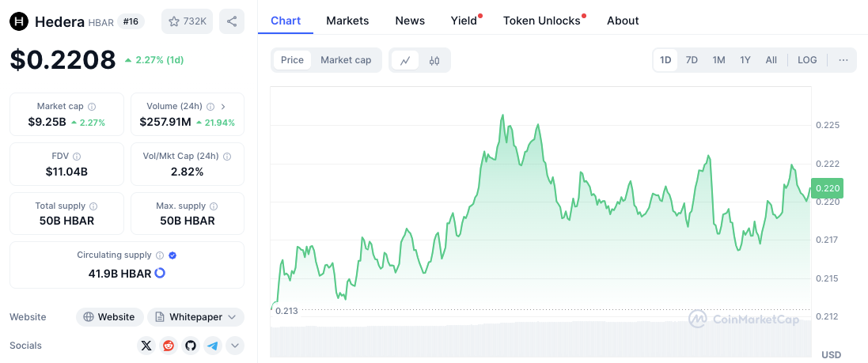
Task: Click the $257.91M volume value
Action: click(x=165, y=122)
